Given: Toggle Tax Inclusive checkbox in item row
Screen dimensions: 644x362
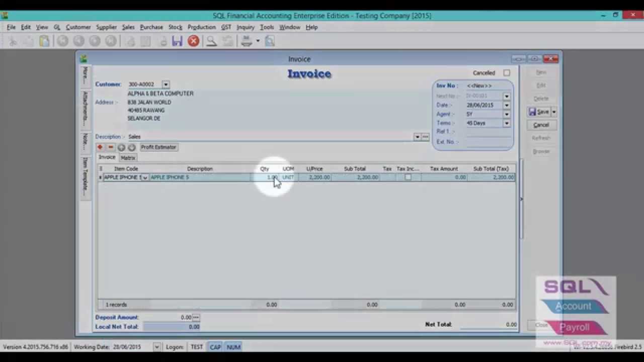Looking at the screenshot, I should tap(408, 177).
